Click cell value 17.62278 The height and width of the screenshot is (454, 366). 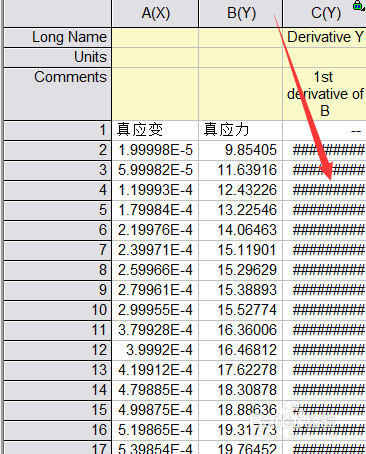(241, 370)
